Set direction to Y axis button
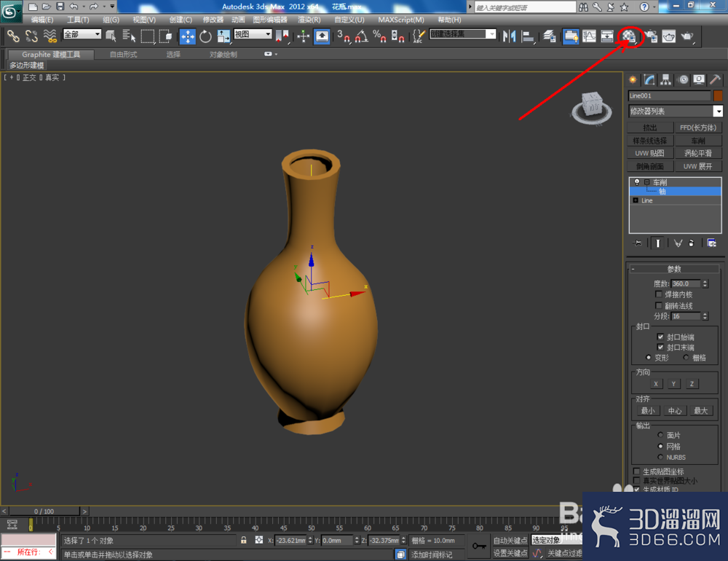Screen dimensions: 728x561 point(673,383)
